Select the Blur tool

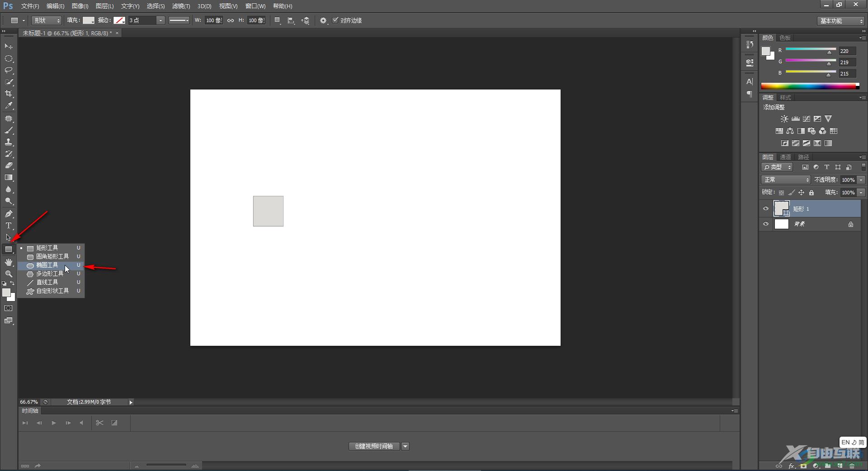pos(9,189)
